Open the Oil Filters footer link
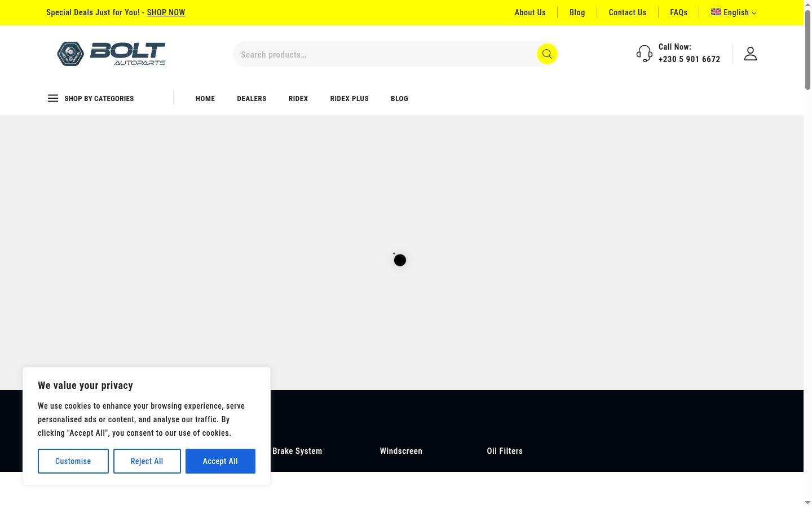 [505, 451]
